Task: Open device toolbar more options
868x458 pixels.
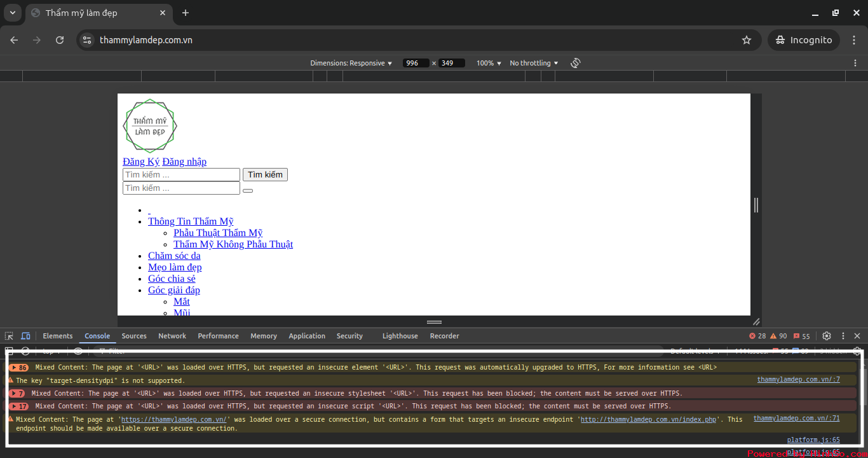Action: [855, 63]
